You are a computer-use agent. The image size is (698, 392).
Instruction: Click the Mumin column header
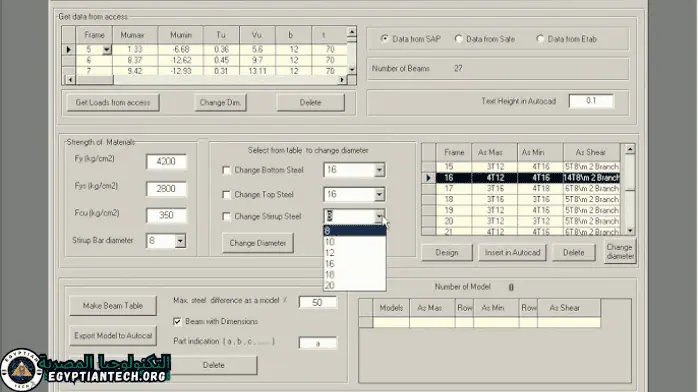click(181, 35)
